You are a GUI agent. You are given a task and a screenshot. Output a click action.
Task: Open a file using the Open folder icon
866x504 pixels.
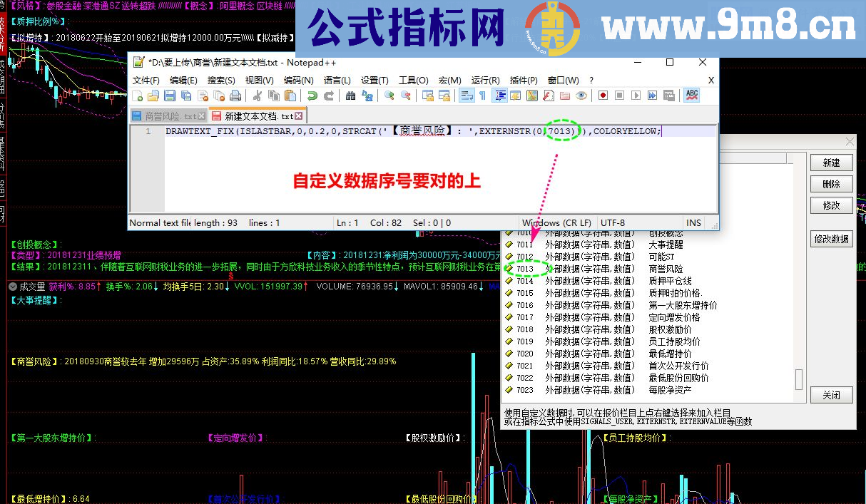tap(152, 96)
